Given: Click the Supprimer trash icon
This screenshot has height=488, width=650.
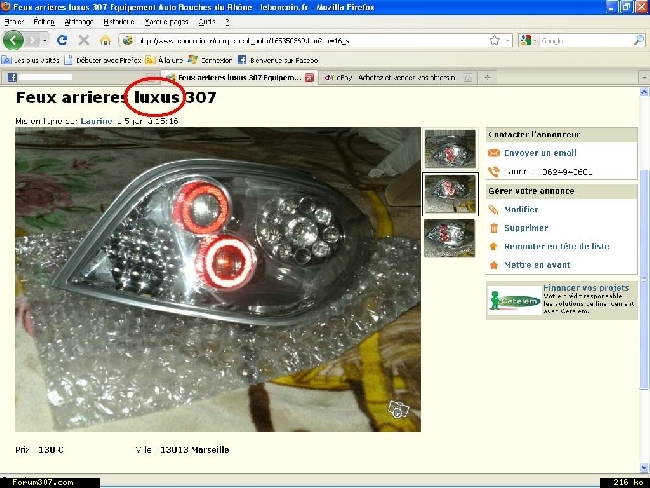Looking at the screenshot, I should (494, 228).
